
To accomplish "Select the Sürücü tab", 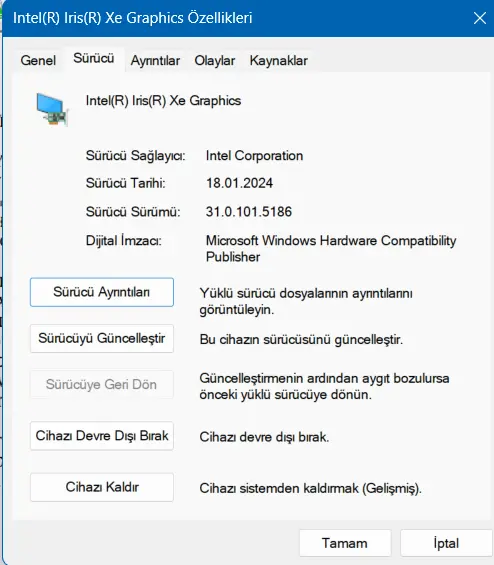I will coord(94,58).
